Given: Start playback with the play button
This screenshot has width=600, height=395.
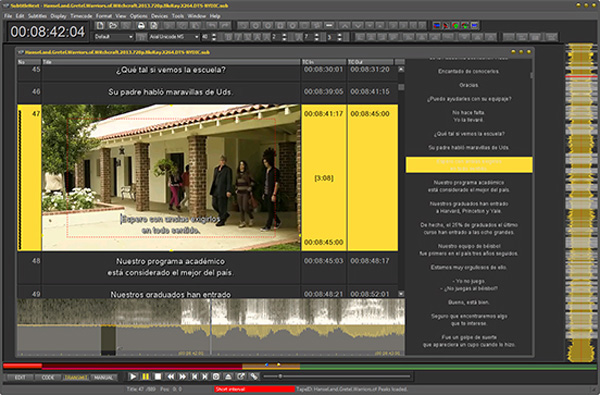Looking at the screenshot, I should click(133, 377).
